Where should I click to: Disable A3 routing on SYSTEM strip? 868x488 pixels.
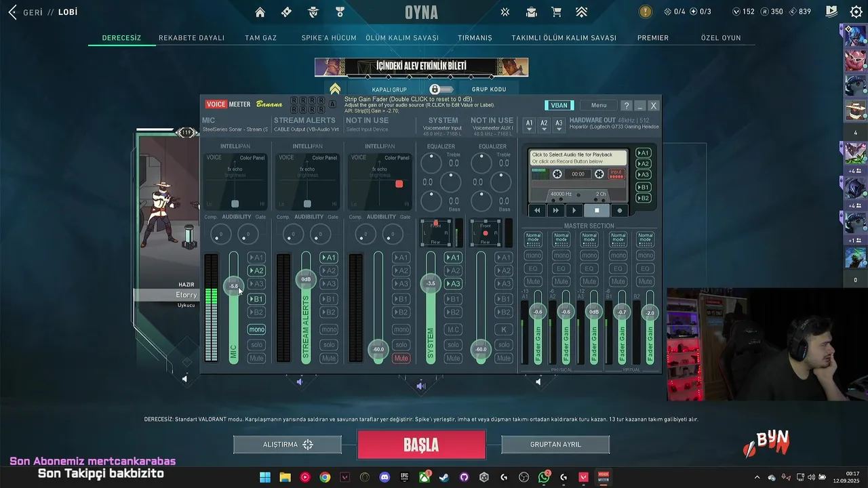pyautogui.click(x=453, y=284)
